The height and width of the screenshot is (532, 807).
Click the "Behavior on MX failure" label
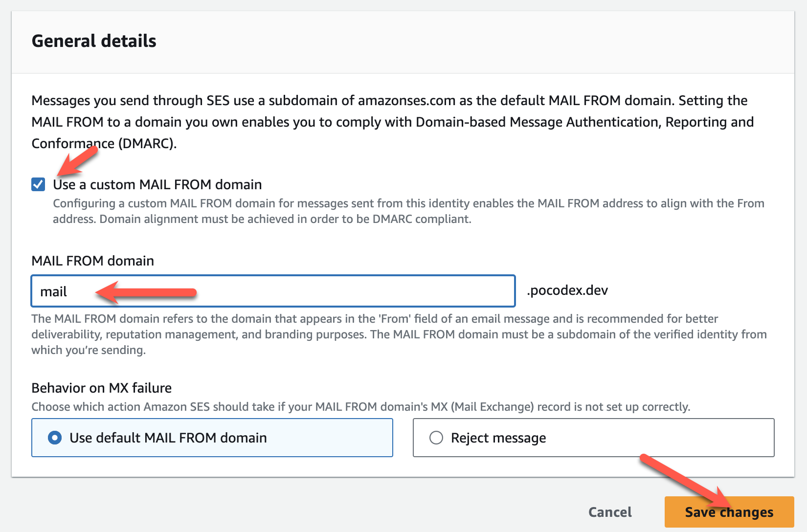[101, 388]
